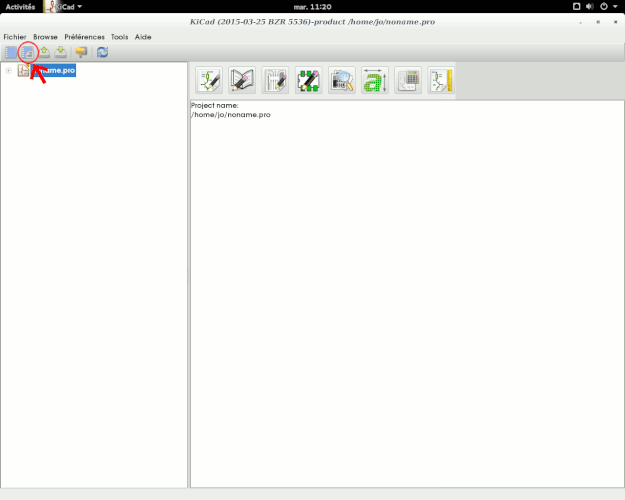Refresh the project tree
625x500 pixels.
[102, 52]
